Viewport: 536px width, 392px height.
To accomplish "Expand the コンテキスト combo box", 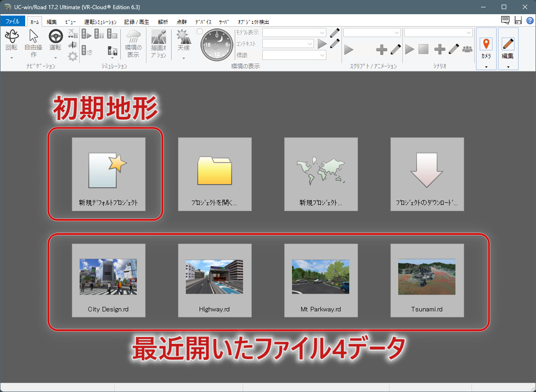I will tap(288, 44).
